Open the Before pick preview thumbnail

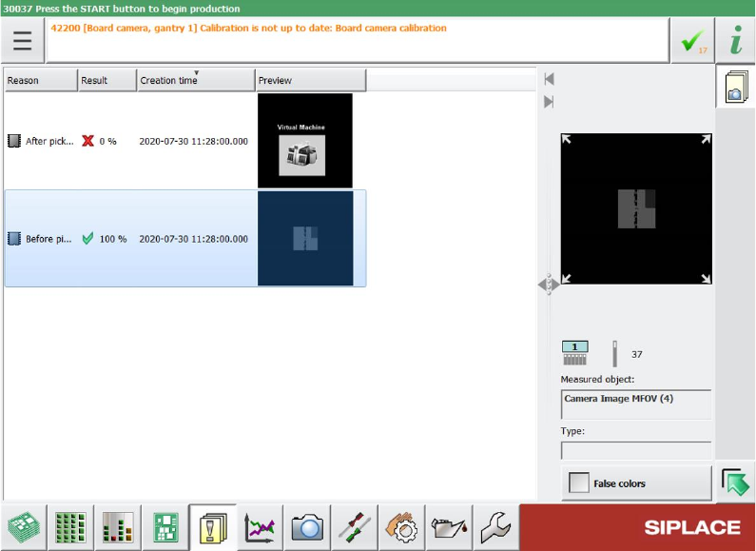point(305,238)
